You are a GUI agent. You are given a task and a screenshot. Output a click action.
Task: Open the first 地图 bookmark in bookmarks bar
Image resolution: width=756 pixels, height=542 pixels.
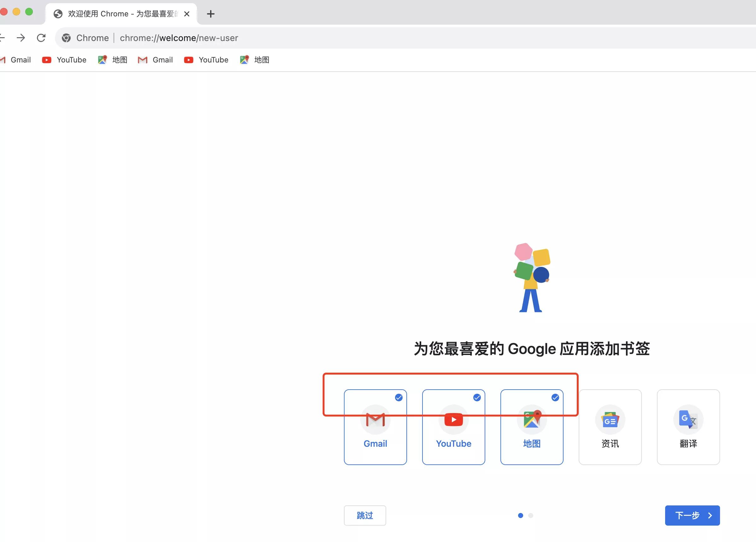click(113, 60)
